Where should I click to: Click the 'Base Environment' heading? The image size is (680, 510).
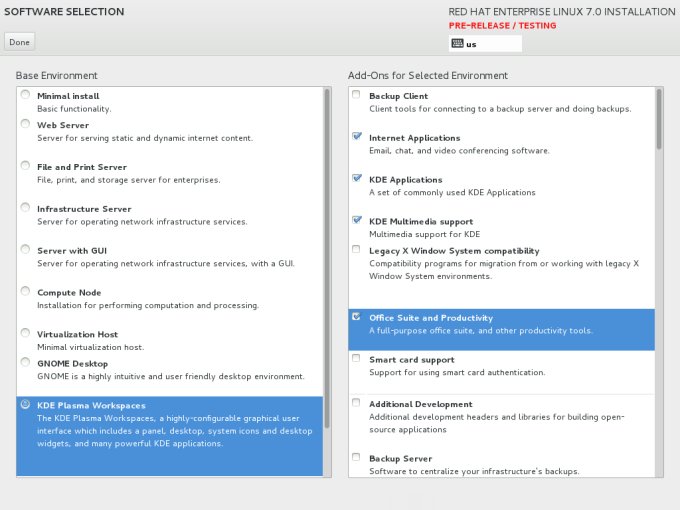(57, 75)
